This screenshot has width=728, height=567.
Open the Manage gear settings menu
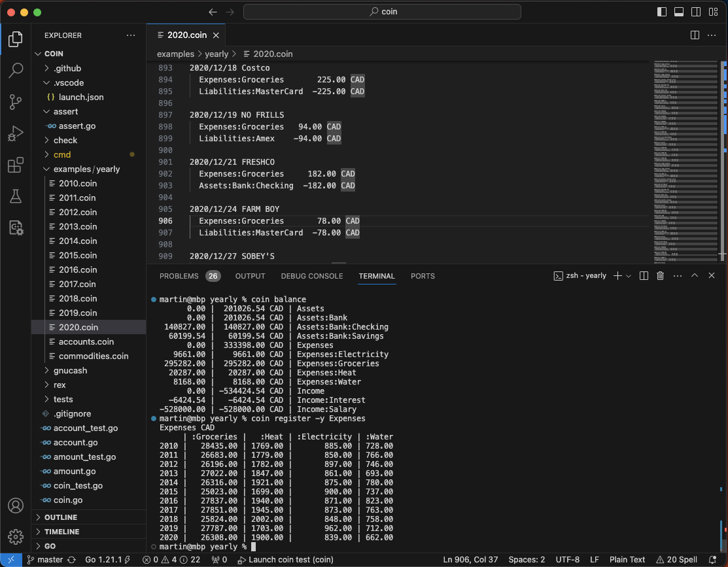tap(16, 537)
